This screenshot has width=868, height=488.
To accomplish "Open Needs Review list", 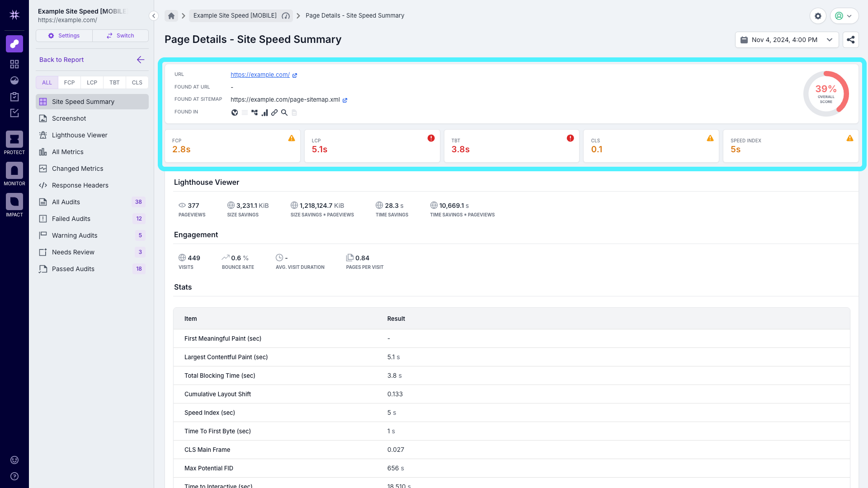I will click(x=92, y=252).
